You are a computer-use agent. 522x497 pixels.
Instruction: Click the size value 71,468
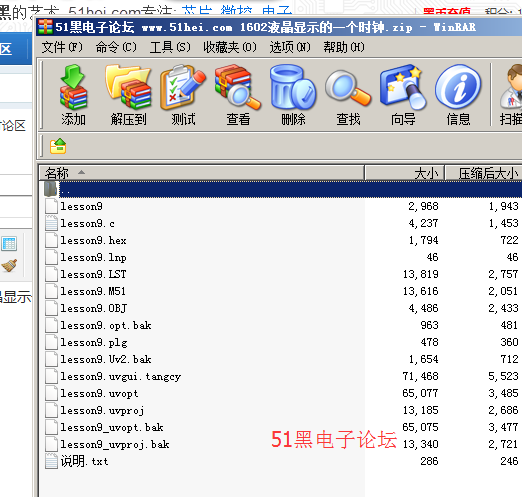[420, 376]
